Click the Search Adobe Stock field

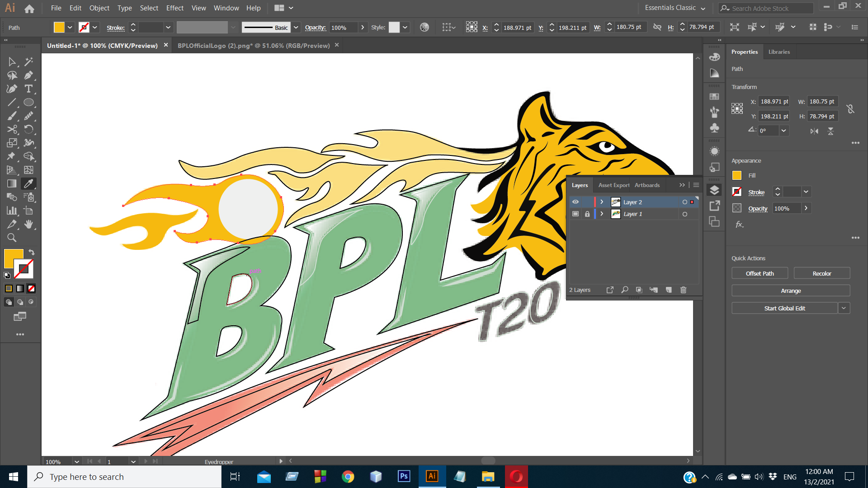pos(766,8)
